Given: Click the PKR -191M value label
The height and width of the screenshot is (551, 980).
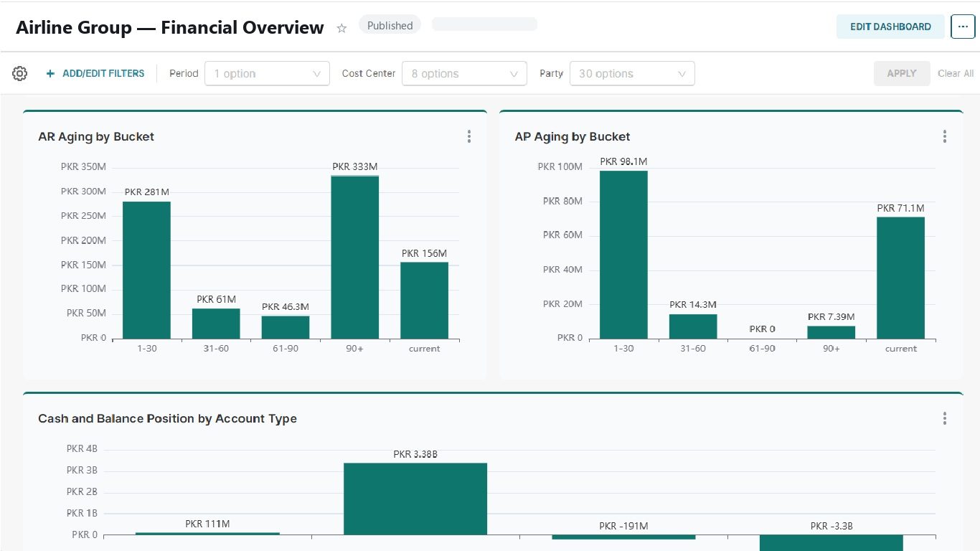Looking at the screenshot, I should pyautogui.click(x=623, y=526).
